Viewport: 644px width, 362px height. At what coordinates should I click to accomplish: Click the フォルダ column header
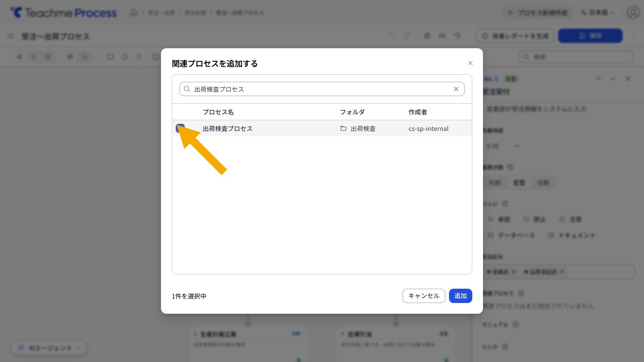point(352,112)
